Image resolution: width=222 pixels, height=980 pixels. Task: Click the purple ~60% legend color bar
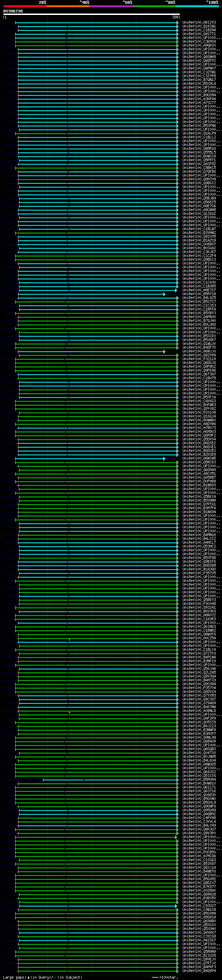[111, 6]
